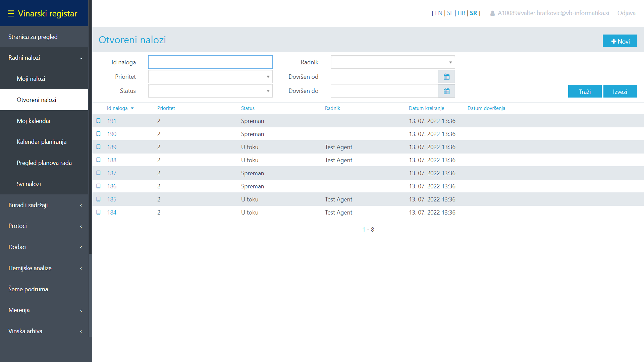Open work order 185
The image size is (644, 362).
tap(112, 199)
